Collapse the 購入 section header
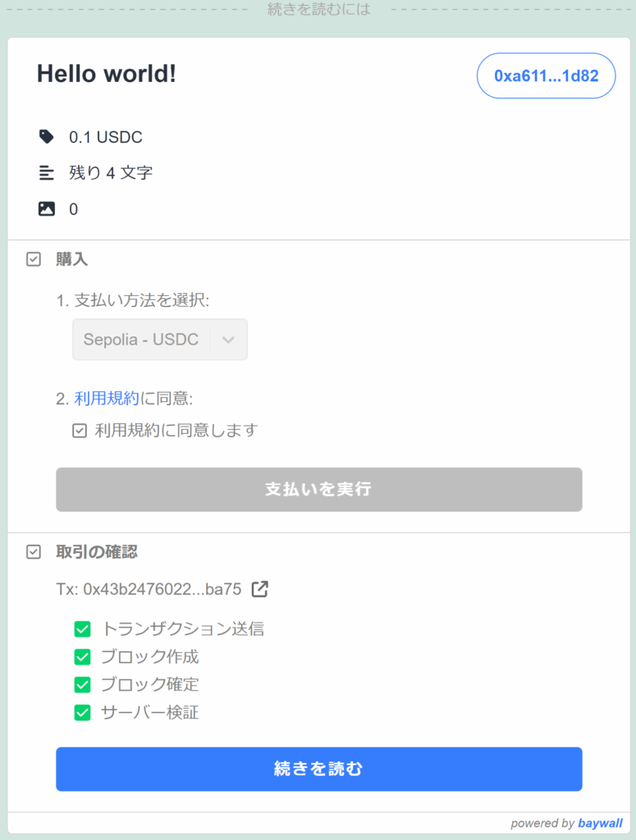 click(x=72, y=259)
